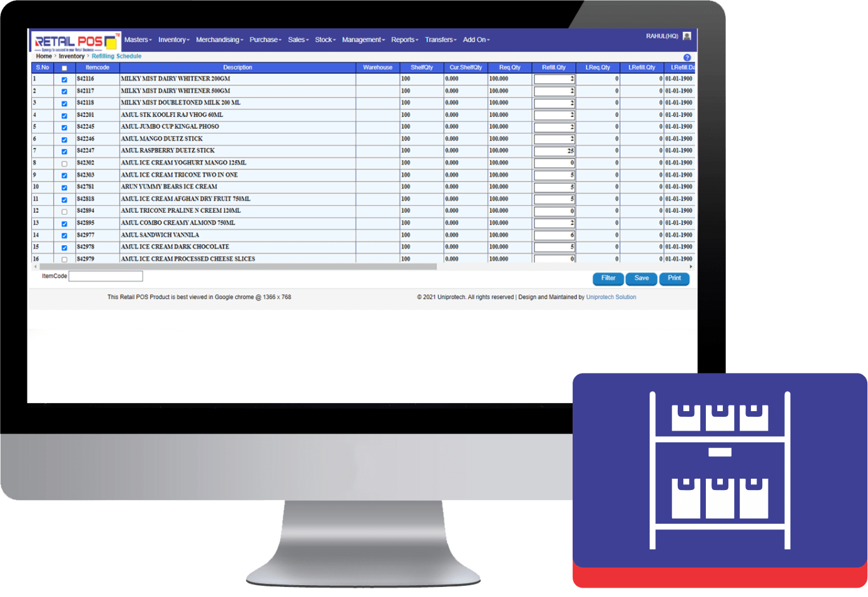This screenshot has height=597, width=868.
Task: Click the Refill.Qty column header
Action: point(554,68)
